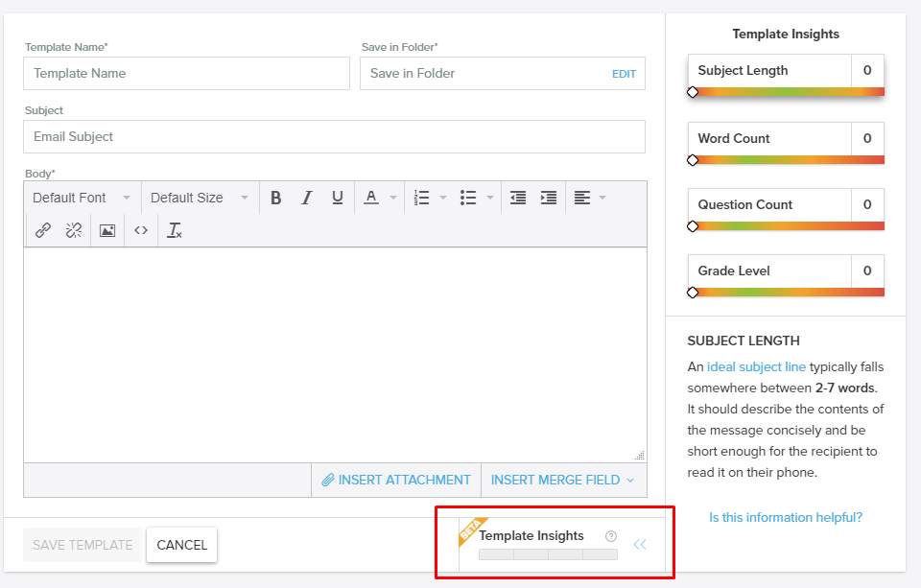The height and width of the screenshot is (588, 921).
Task: Insert a hyperlink with link icon
Action: point(43,230)
